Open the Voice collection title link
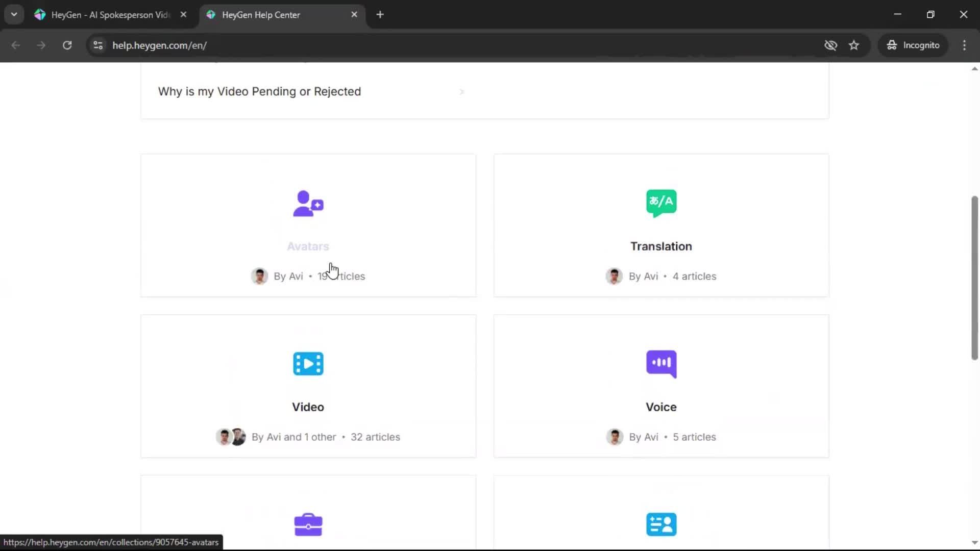The image size is (980, 551). [661, 407]
